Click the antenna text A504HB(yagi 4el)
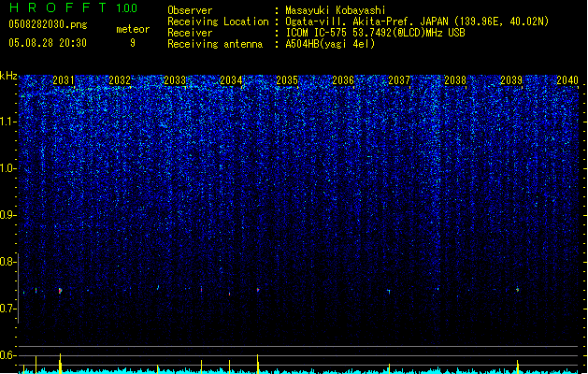588x374 pixels. (x=330, y=44)
